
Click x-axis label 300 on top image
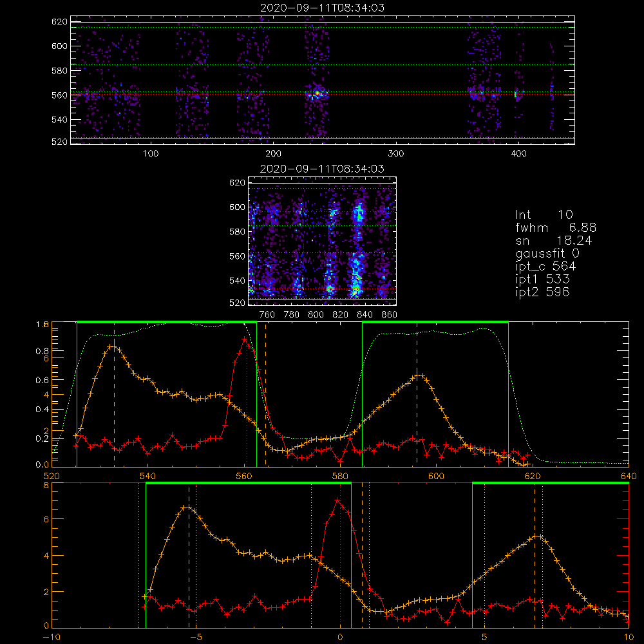(396, 154)
